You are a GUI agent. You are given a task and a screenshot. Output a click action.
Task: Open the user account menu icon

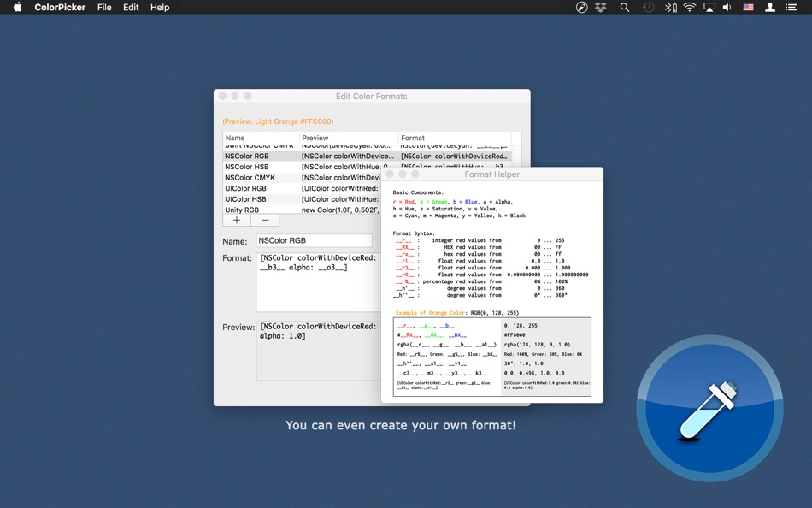click(770, 7)
